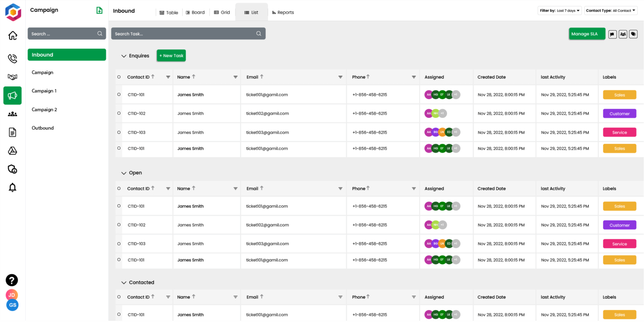Image resolution: width=644 pixels, height=324 pixels.
Task: Check the select-all circle in the Open section header
Action: tap(119, 188)
